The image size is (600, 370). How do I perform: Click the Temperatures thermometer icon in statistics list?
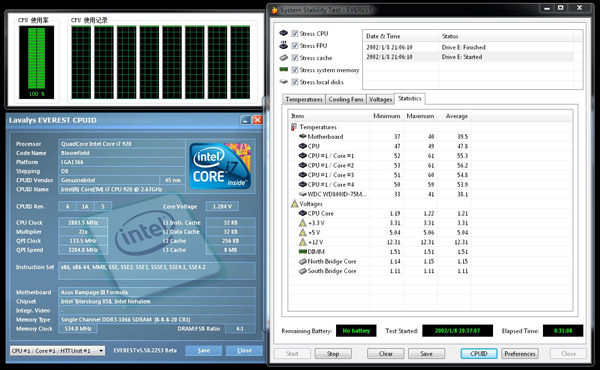tap(294, 127)
